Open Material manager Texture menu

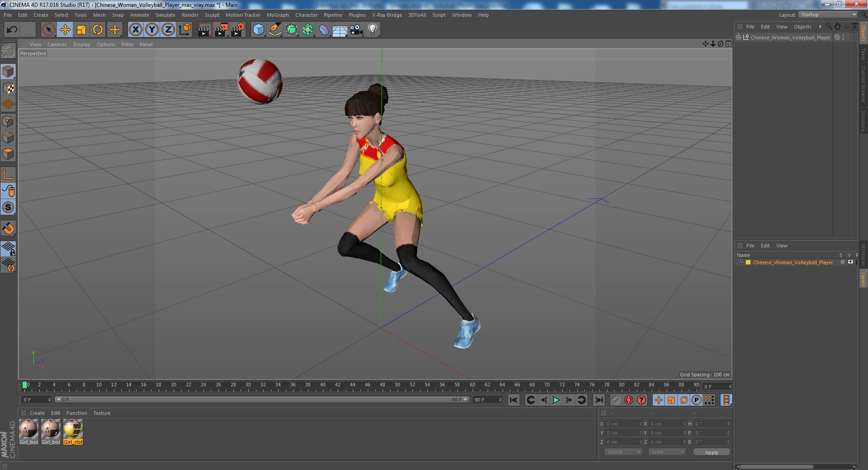click(102, 413)
